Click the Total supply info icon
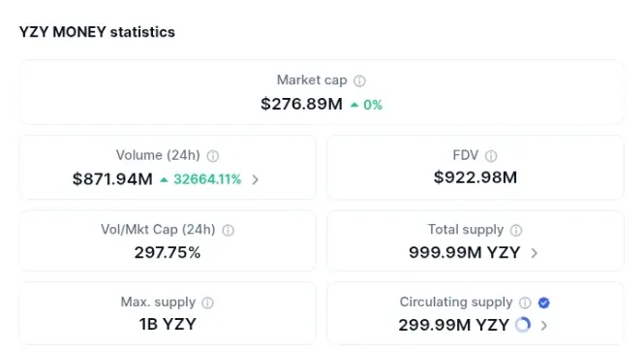Screen dimensions: 644x350 pos(516,231)
